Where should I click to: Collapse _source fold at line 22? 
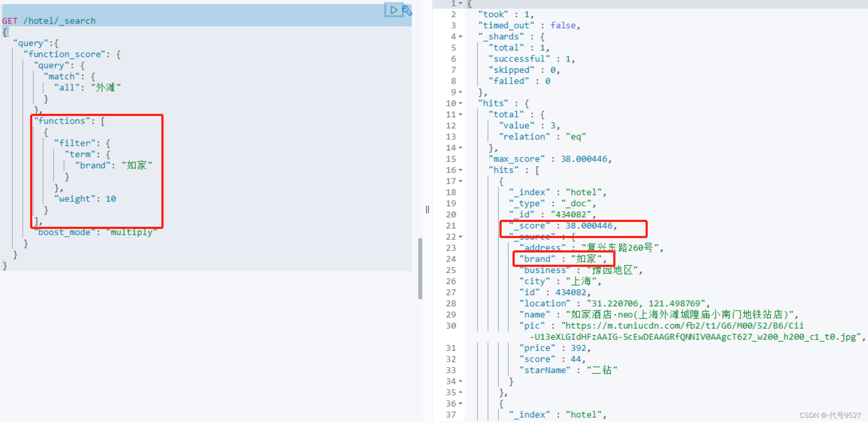coord(460,237)
